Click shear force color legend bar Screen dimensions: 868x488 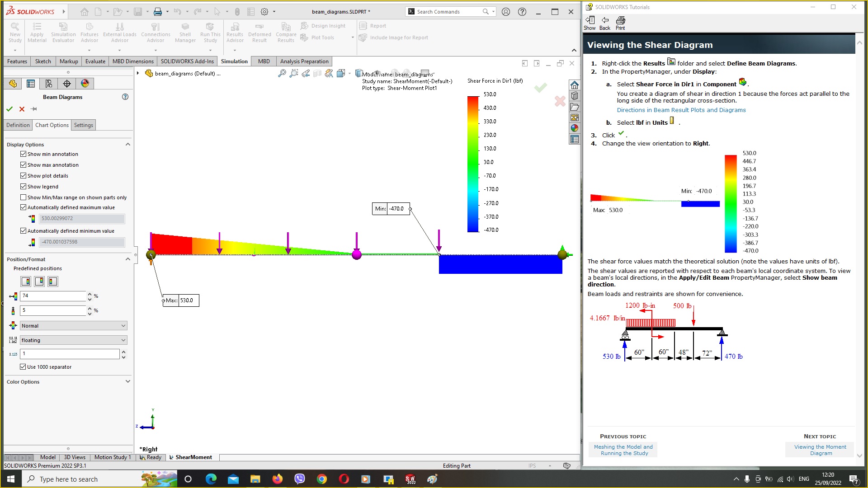[x=473, y=164]
